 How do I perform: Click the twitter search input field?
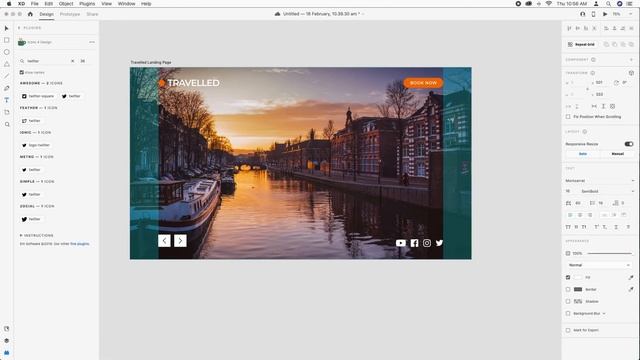tap(48, 61)
